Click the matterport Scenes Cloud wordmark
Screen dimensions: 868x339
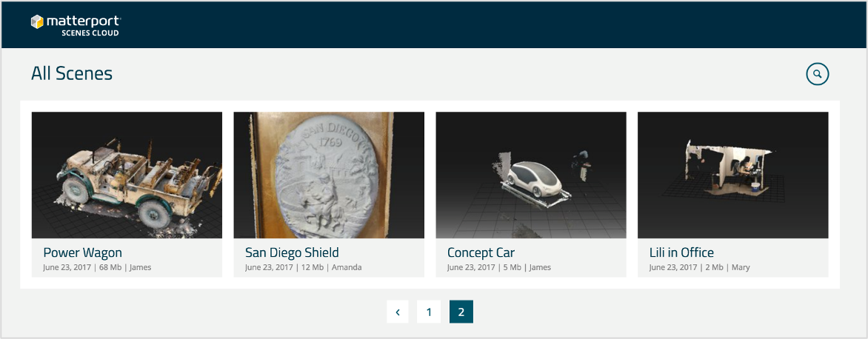[x=84, y=25]
